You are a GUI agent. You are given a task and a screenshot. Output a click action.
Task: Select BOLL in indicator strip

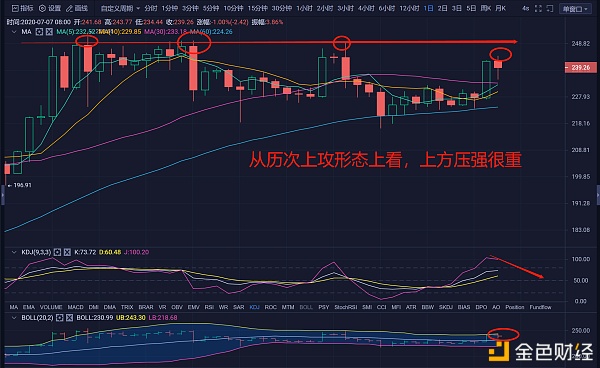point(306,307)
